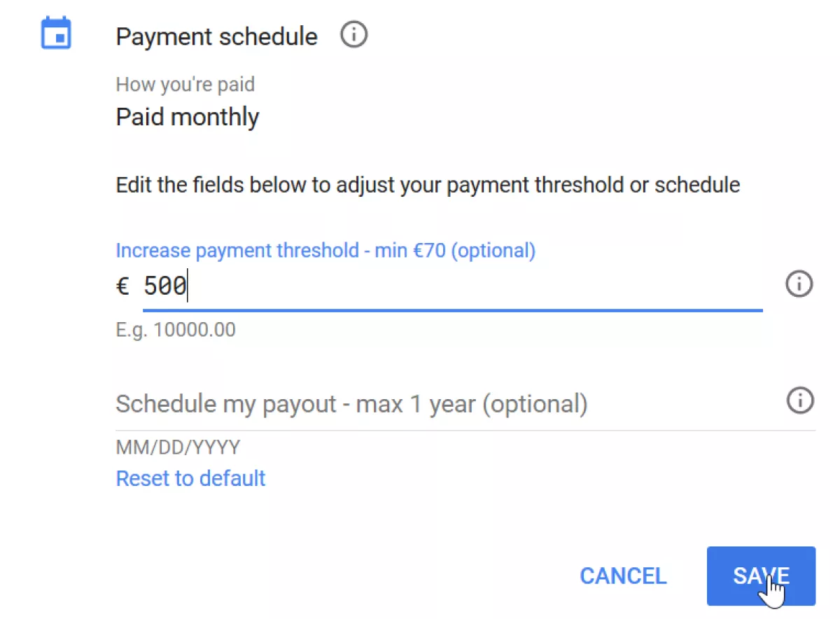
Task: Save the payment schedule settings
Action: (x=761, y=576)
